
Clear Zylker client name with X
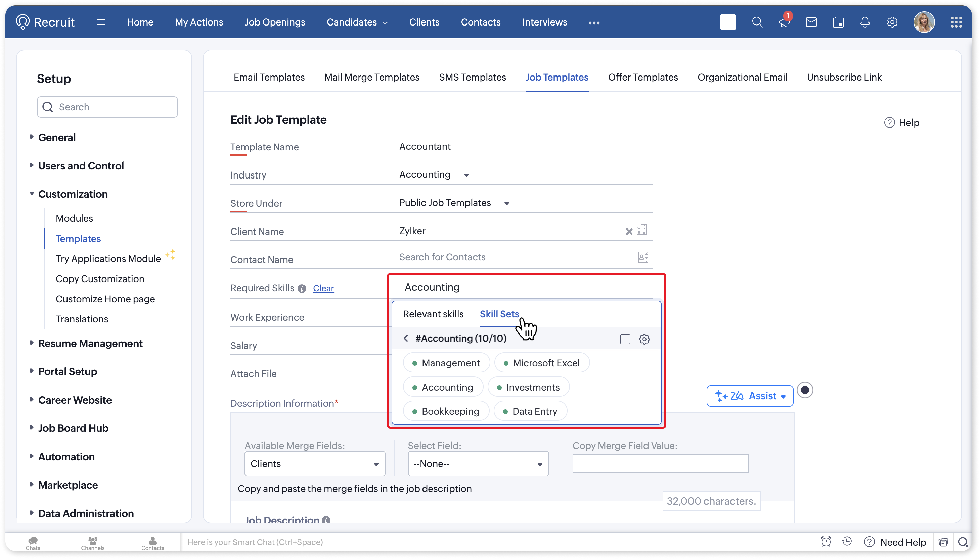pyautogui.click(x=629, y=231)
